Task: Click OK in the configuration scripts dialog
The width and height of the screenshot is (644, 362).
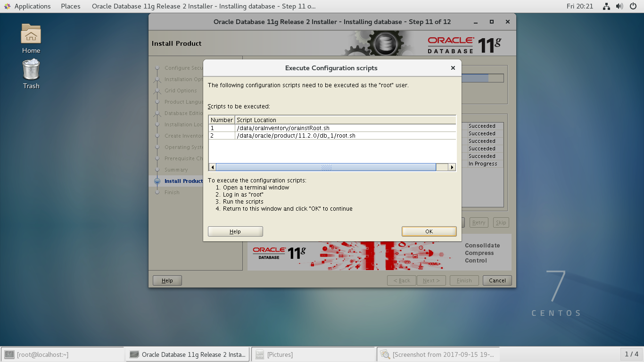Action: point(429,231)
